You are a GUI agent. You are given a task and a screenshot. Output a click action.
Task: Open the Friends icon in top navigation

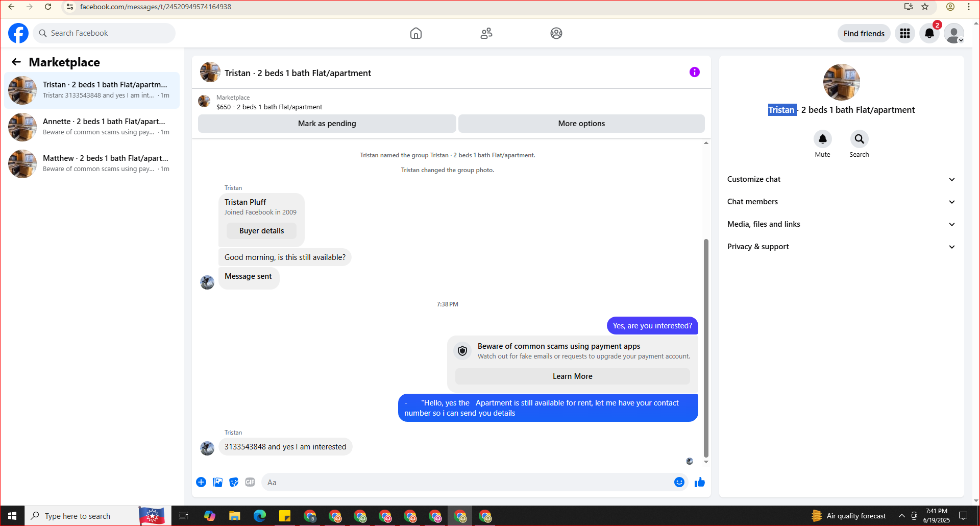coord(486,33)
